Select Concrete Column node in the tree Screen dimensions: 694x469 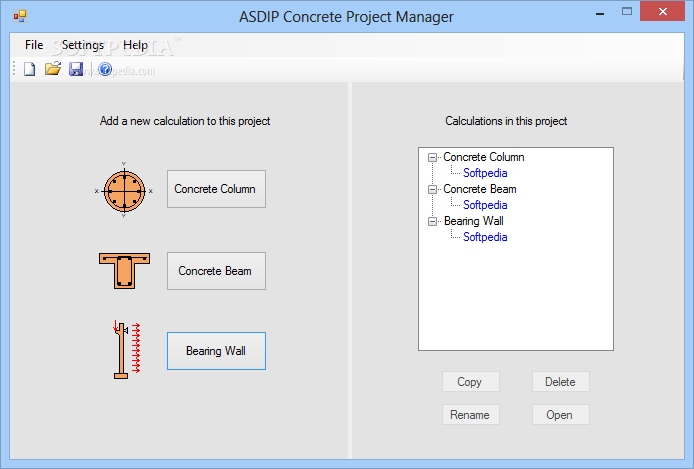(x=484, y=157)
